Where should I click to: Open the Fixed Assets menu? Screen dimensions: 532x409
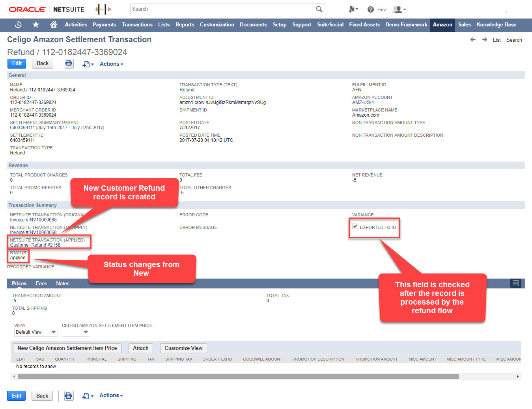click(x=364, y=24)
